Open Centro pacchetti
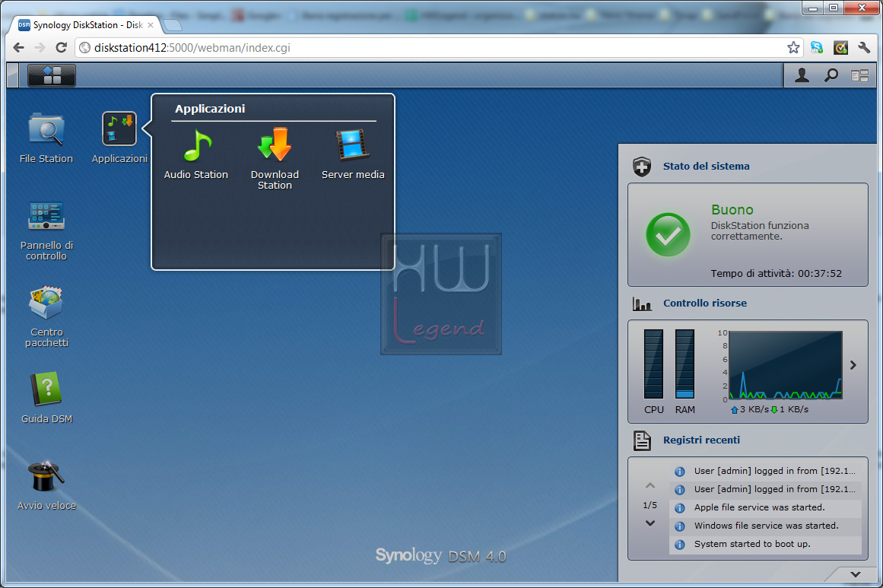The image size is (883, 588). (46, 317)
